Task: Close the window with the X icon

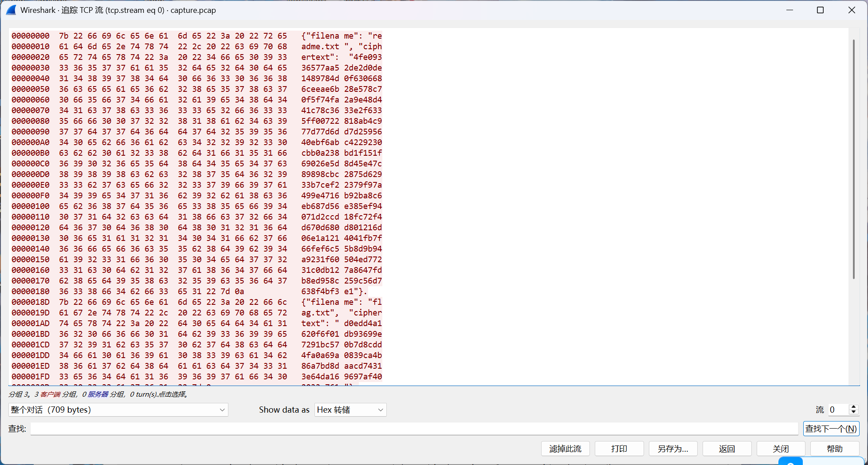Action: click(x=852, y=10)
